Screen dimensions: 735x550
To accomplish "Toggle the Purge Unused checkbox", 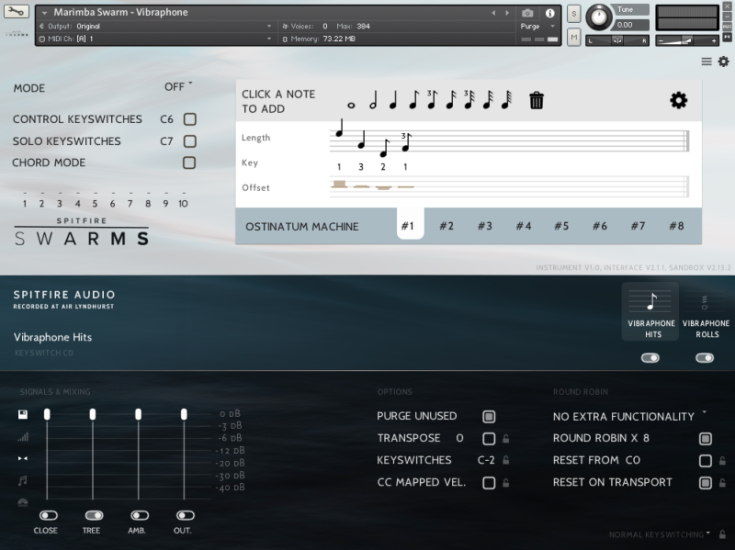I will point(489,416).
